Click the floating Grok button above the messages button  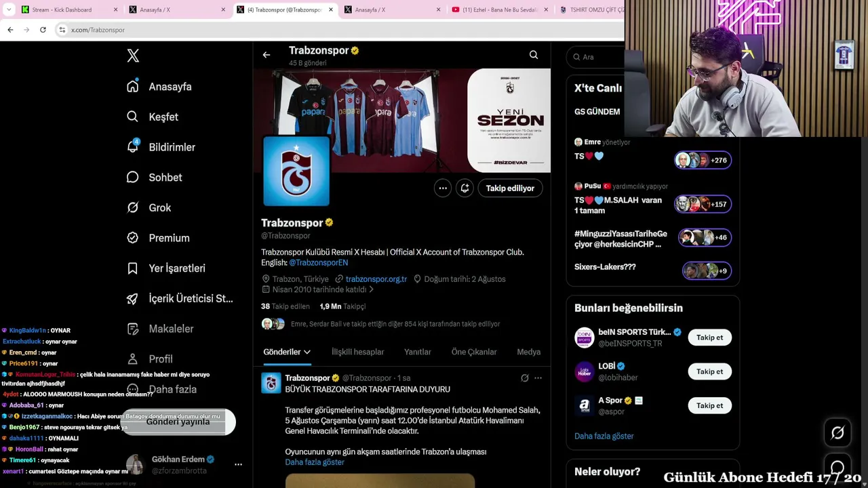click(837, 432)
